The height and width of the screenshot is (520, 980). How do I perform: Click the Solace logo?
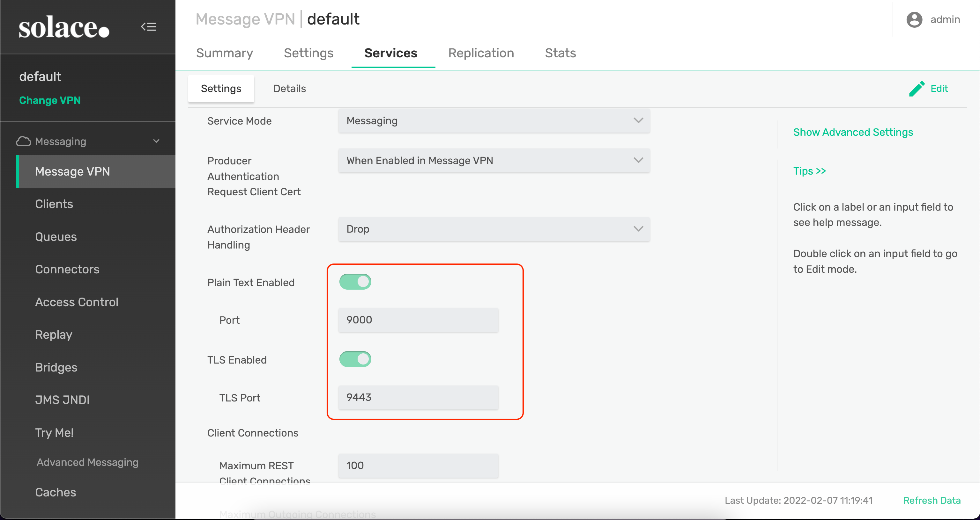(x=64, y=27)
